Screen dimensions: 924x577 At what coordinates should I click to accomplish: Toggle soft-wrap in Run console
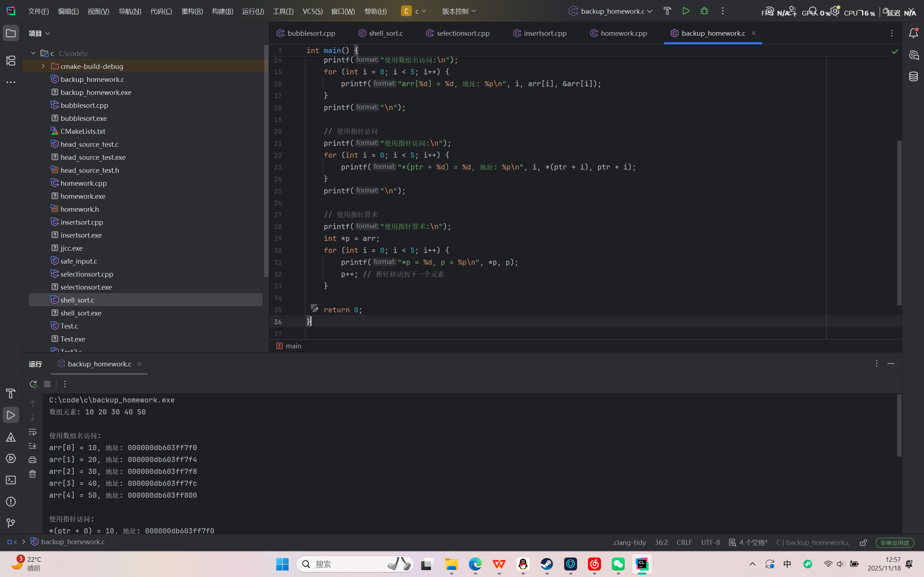pos(32,432)
